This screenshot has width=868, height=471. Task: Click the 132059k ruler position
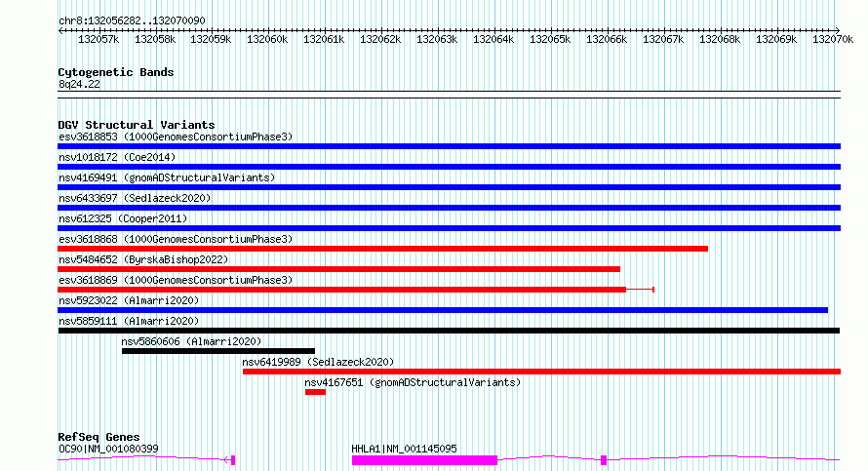211,39
